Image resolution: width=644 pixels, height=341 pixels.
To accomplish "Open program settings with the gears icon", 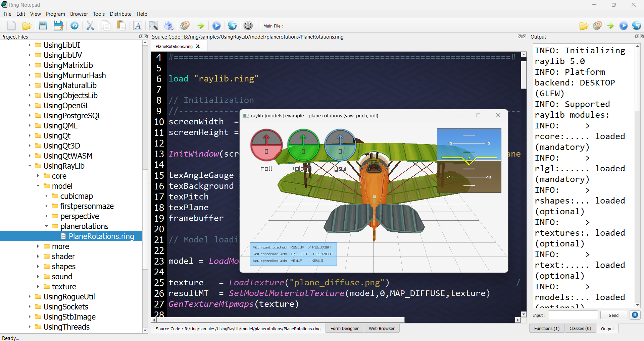I will tap(185, 25).
